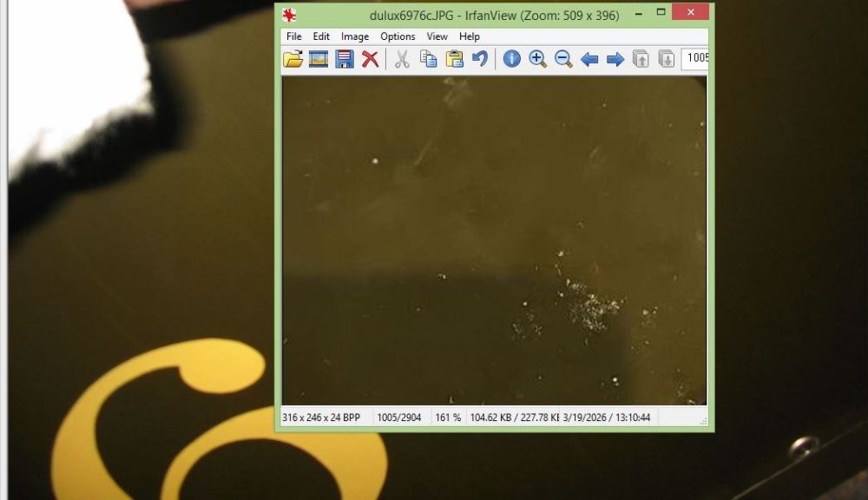Image resolution: width=868 pixels, height=500 pixels.
Task: Copy the image with the copy icon
Action: point(428,59)
